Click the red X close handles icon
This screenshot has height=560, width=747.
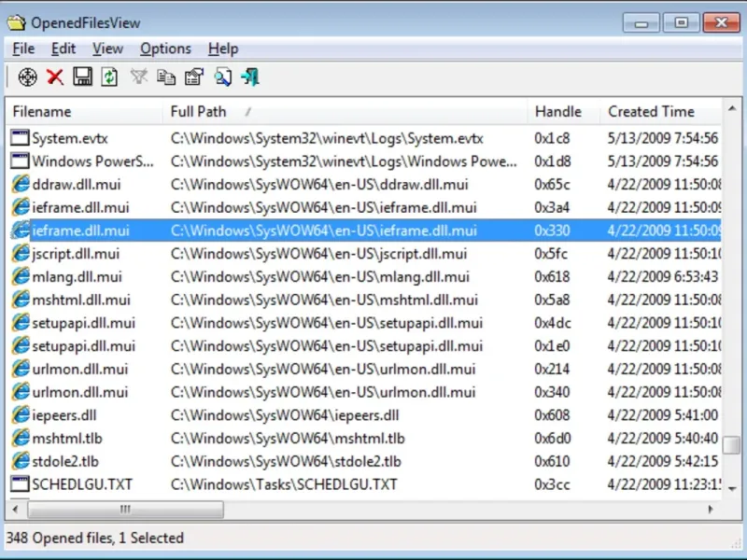(55, 77)
